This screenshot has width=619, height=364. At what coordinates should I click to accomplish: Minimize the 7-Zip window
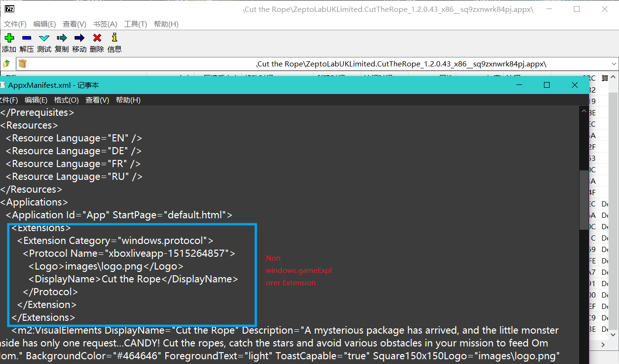[x=549, y=9]
